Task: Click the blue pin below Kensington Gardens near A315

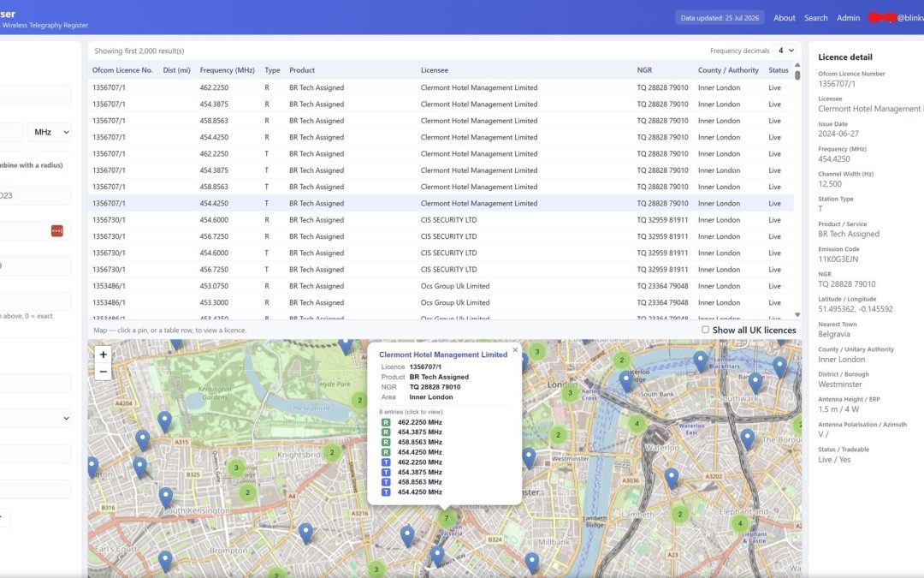Action: pyautogui.click(x=164, y=422)
